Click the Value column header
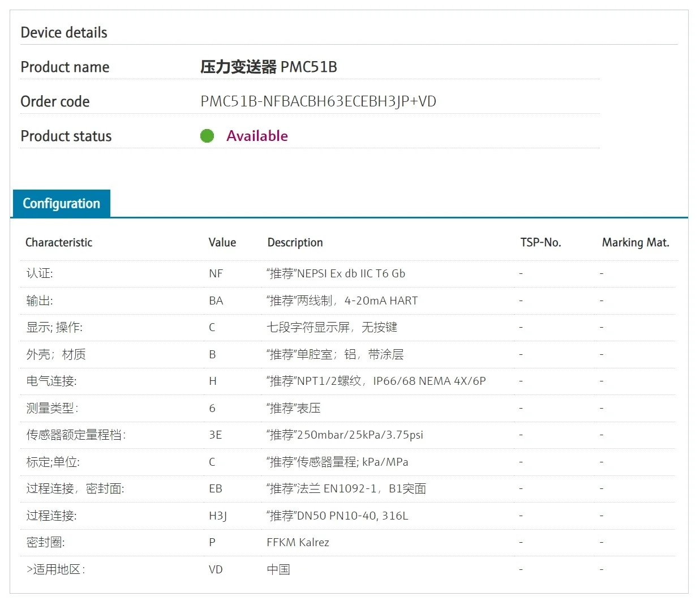The width and height of the screenshot is (700, 605). (222, 242)
